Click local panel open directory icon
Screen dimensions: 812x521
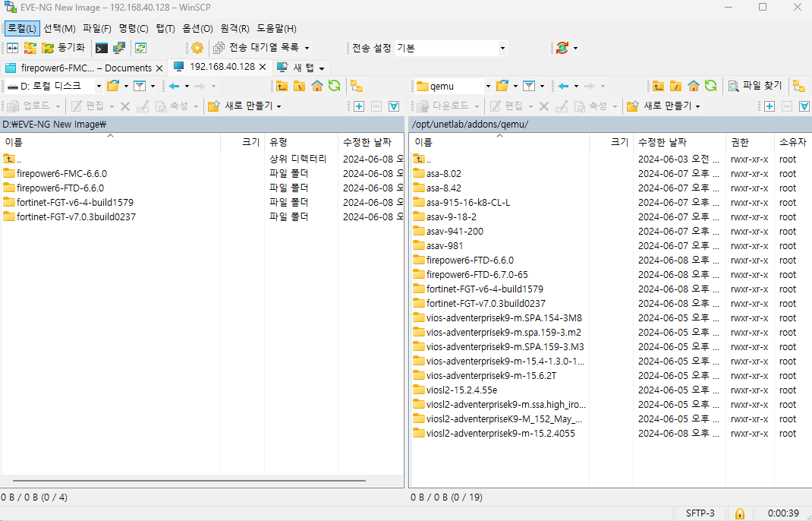(113, 86)
